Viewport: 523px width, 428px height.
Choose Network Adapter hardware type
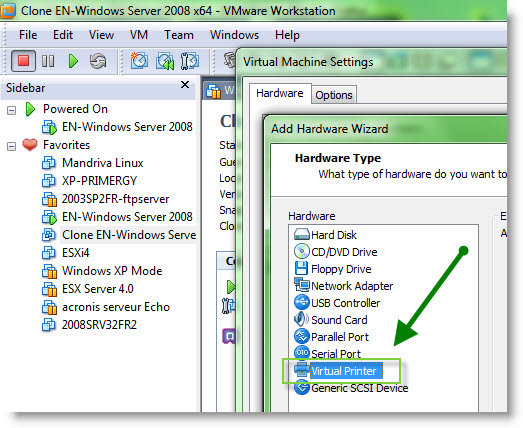coord(352,286)
